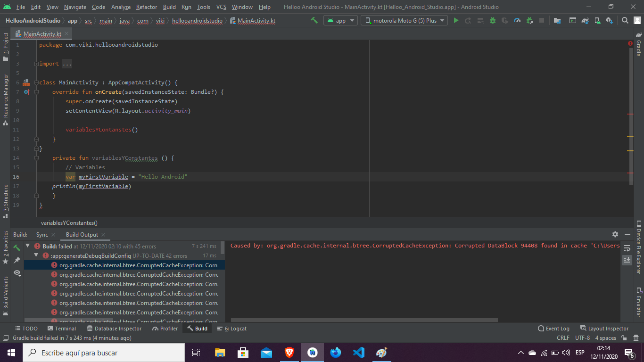Click the Search Everywhere magnifier icon

(x=625, y=20)
